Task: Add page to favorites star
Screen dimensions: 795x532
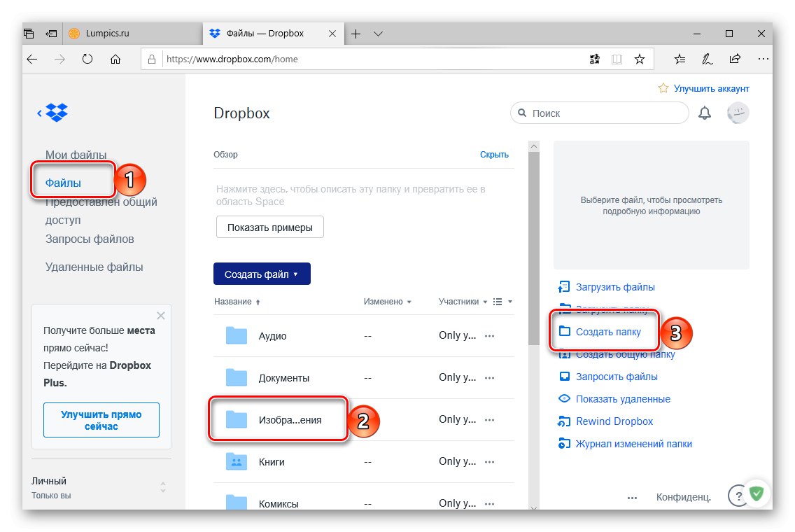Action: point(640,59)
